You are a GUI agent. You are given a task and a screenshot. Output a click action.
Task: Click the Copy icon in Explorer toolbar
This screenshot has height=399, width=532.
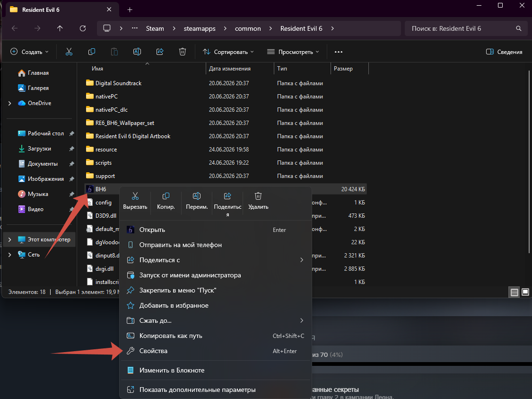[92, 52]
